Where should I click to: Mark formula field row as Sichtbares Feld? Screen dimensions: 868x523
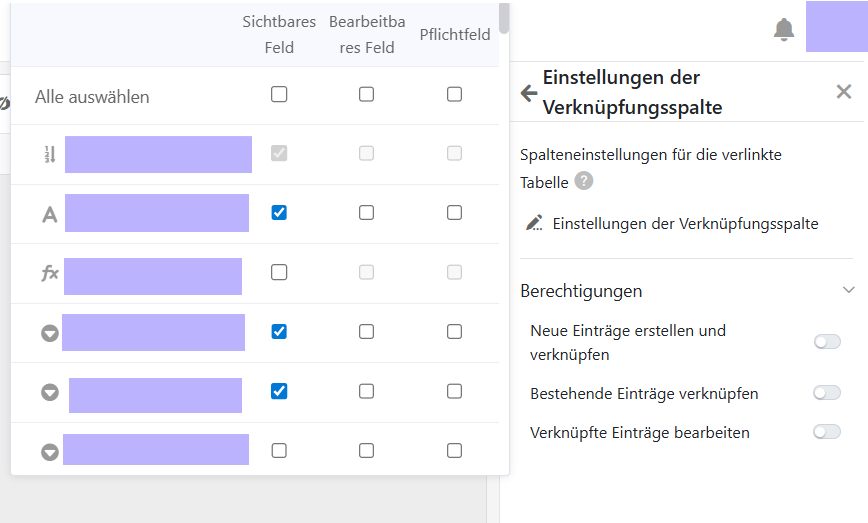[279, 272]
